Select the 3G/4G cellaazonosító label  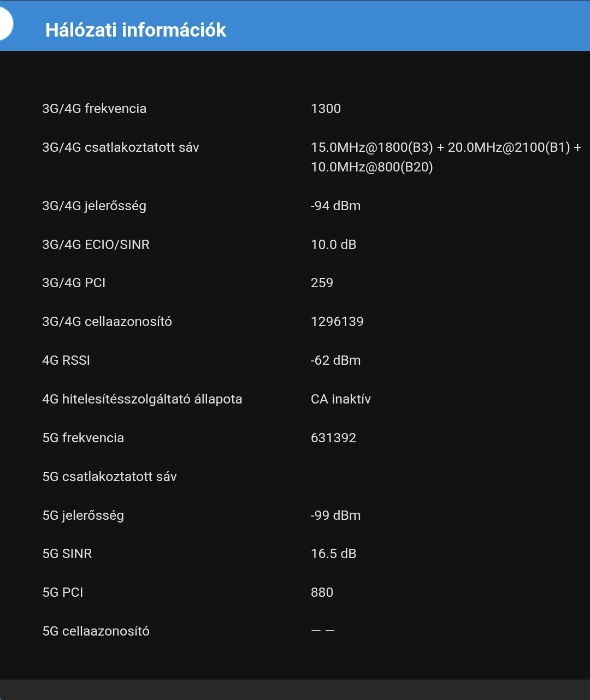point(107,322)
